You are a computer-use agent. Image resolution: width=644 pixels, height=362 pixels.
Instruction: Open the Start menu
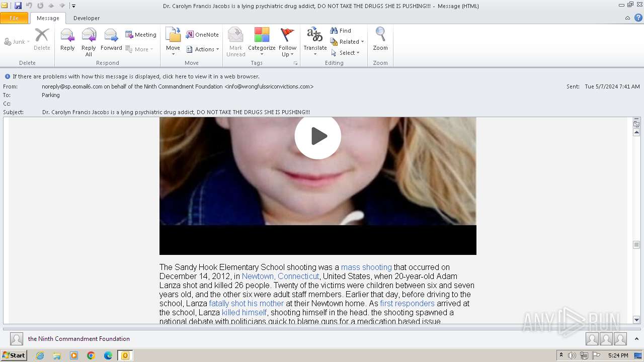tap(14, 355)
